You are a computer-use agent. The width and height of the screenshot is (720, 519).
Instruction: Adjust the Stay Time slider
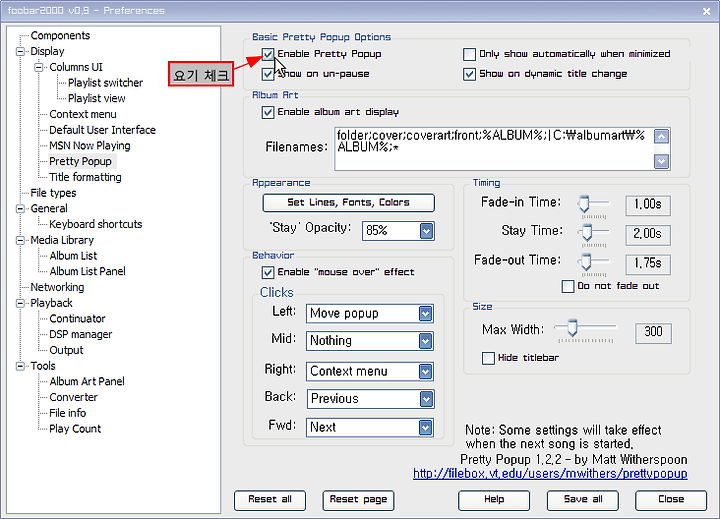click(x=587, y=232)
